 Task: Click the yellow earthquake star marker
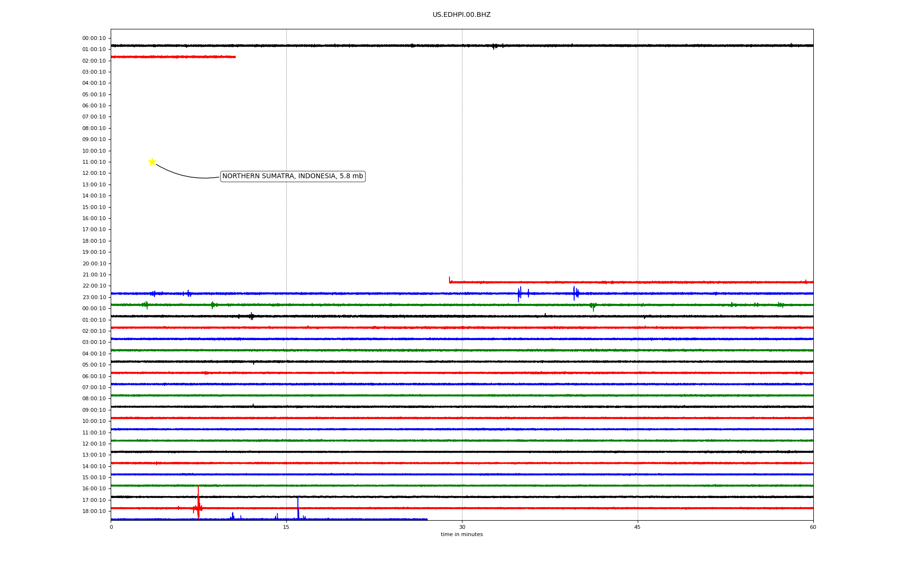152,162
